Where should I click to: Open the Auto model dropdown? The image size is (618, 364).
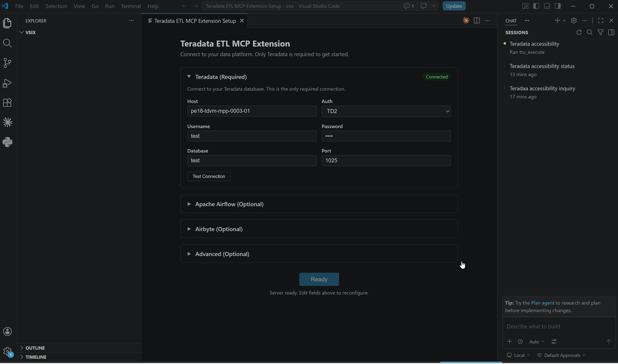pos(537,342)
